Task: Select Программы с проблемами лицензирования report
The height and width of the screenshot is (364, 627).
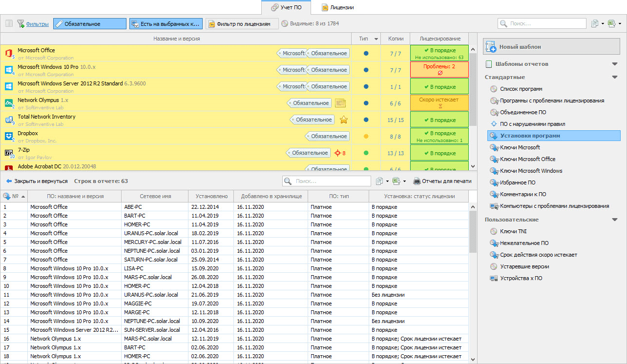Action: point(547,101)
